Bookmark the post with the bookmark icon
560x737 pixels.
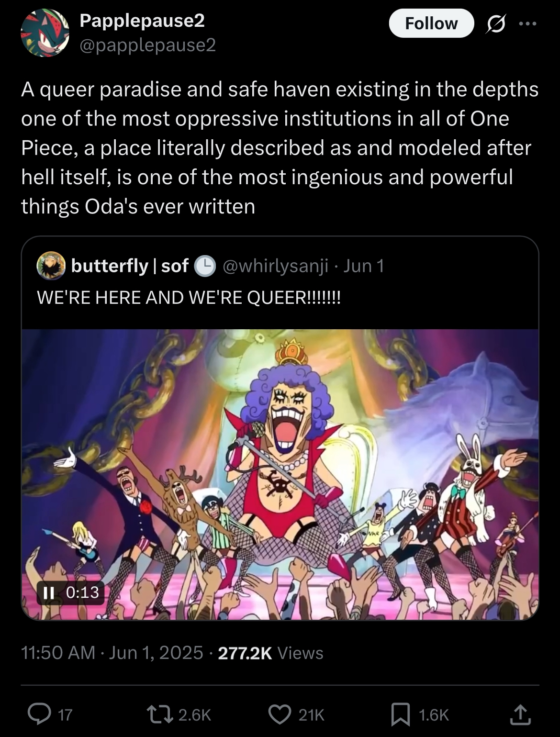[401, 715]
